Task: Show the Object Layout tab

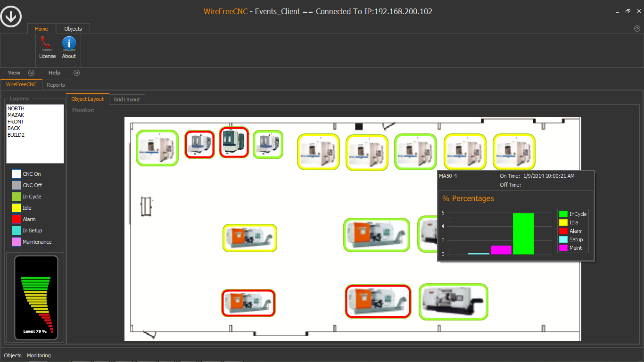Action: point(88,99)
